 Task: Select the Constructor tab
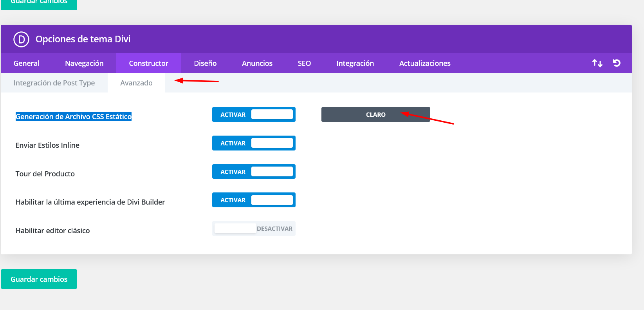pyautogui.click(x=149, y=63)
